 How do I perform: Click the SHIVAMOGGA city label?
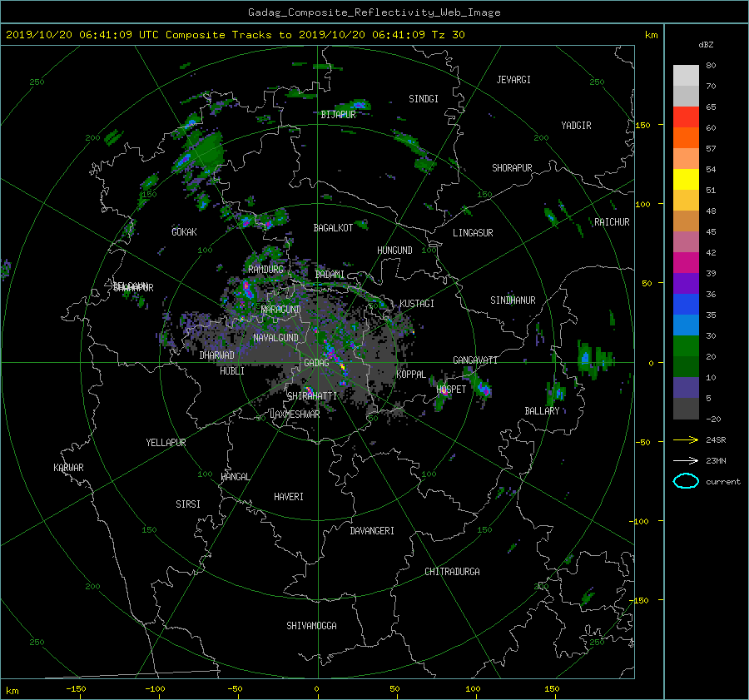coord(311,626)
